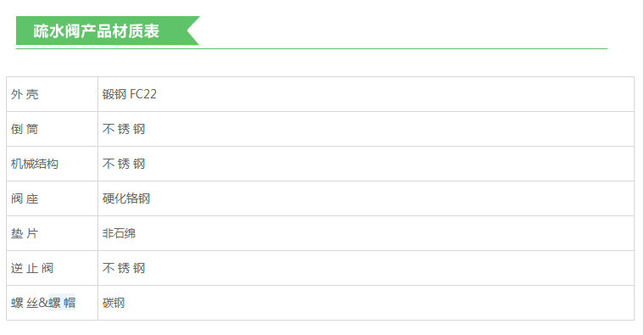Click the 碳钢 material cell
The height and width of the screenshot is (335, 644).
(x=366, y=303)
